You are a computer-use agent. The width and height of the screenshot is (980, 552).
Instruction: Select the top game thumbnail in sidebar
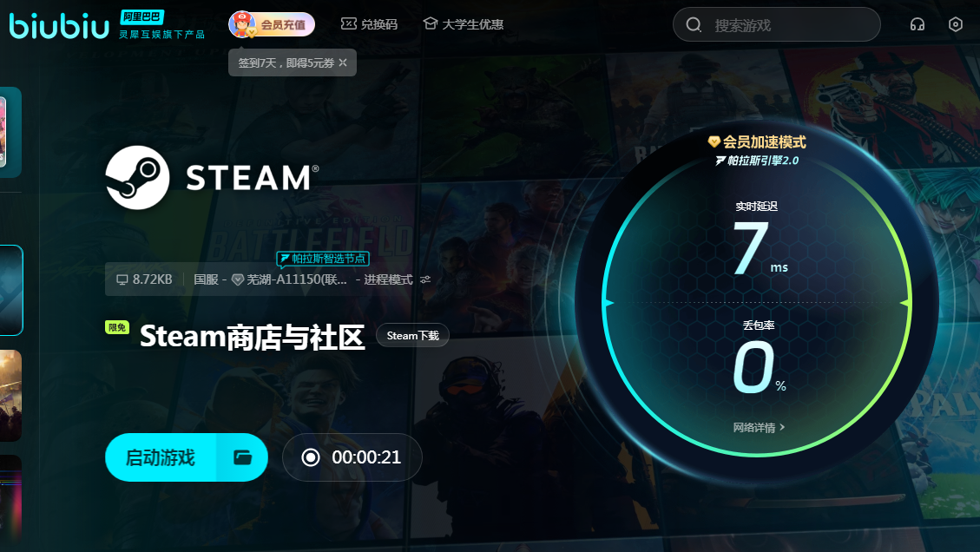pos(10,132)
